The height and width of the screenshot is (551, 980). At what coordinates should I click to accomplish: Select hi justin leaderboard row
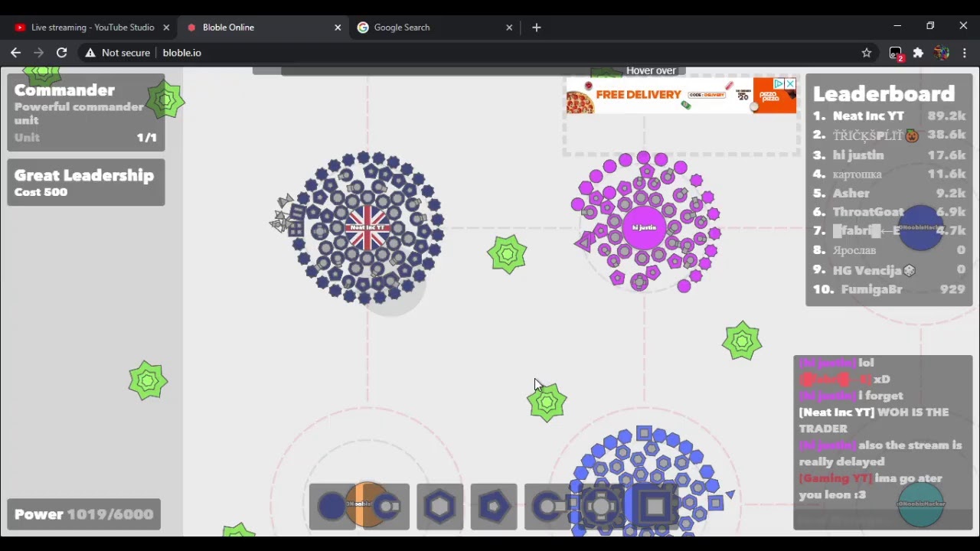click(x=889, y=155)
